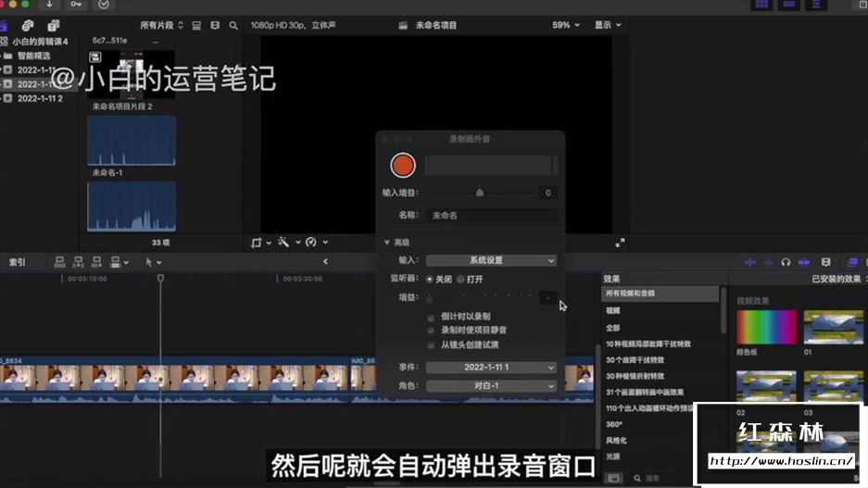Open the 索引 timeline index
This screenshot has width=868, height=488.
tap(18, 262)
